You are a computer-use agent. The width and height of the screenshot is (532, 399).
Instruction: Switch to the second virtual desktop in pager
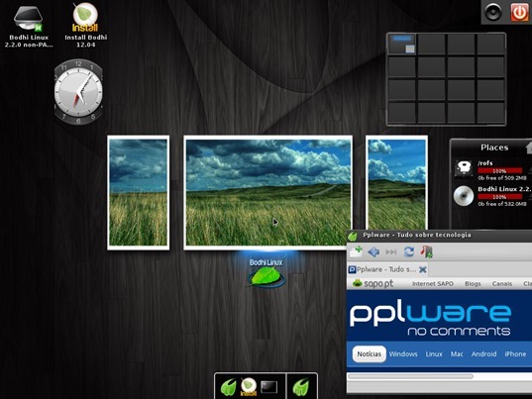[x=431, y=45]
